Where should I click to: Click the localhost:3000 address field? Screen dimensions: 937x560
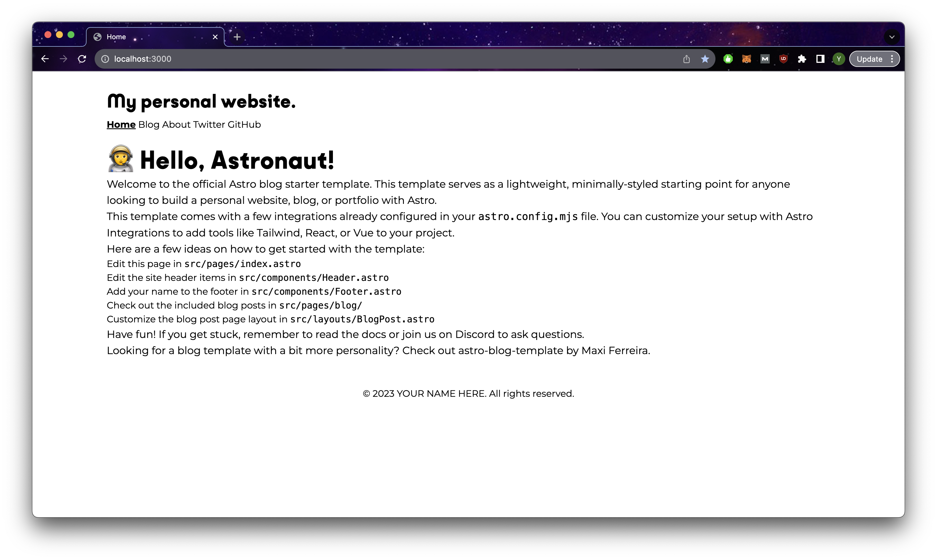coord(340,59)
